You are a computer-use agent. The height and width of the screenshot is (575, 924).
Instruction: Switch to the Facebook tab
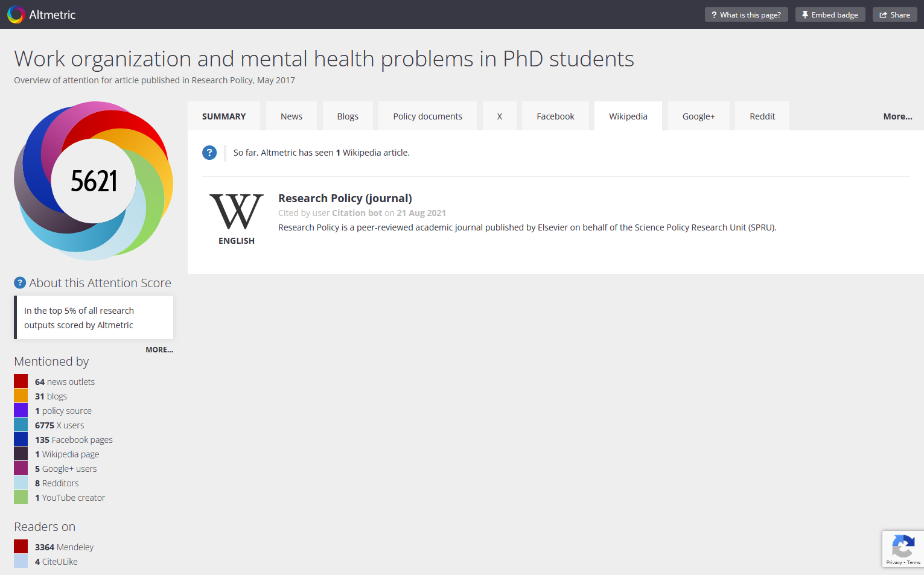tap(556, 116)
